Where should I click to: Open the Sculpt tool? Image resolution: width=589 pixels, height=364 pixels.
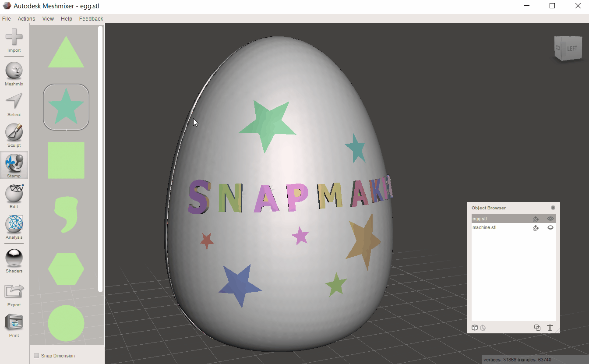pos(14,135)
